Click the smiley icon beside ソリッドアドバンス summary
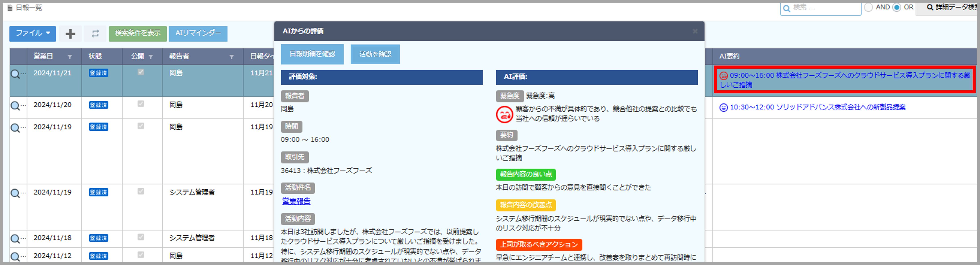Image resolution: width=980 pixels, height=265 pixels. coord(723,108)
